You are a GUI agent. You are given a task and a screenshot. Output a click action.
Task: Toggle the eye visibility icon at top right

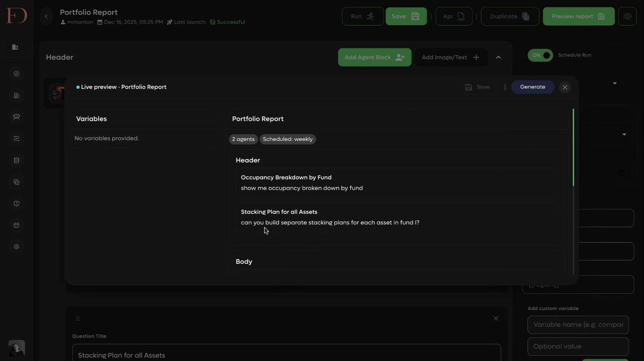[x=628, y=16]
